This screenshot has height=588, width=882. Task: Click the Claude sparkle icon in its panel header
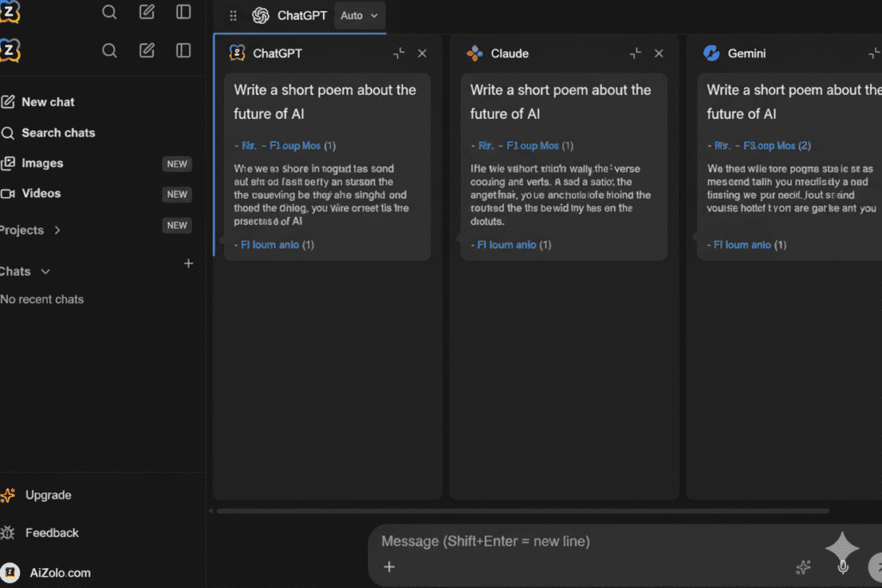tap(475, 53)
